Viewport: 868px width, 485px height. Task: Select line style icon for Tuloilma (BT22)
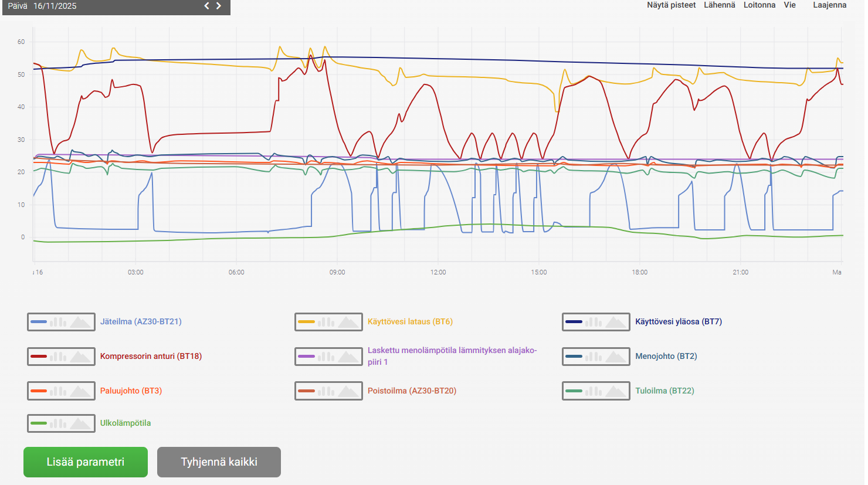pos(574,391)
